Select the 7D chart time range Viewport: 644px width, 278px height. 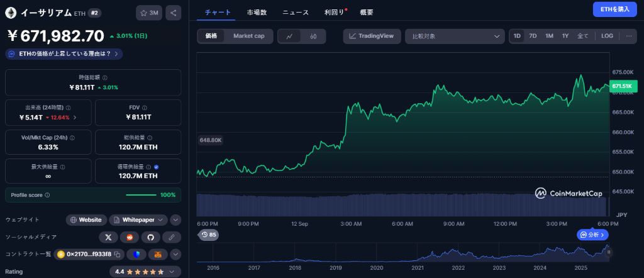tap(533, 36)
